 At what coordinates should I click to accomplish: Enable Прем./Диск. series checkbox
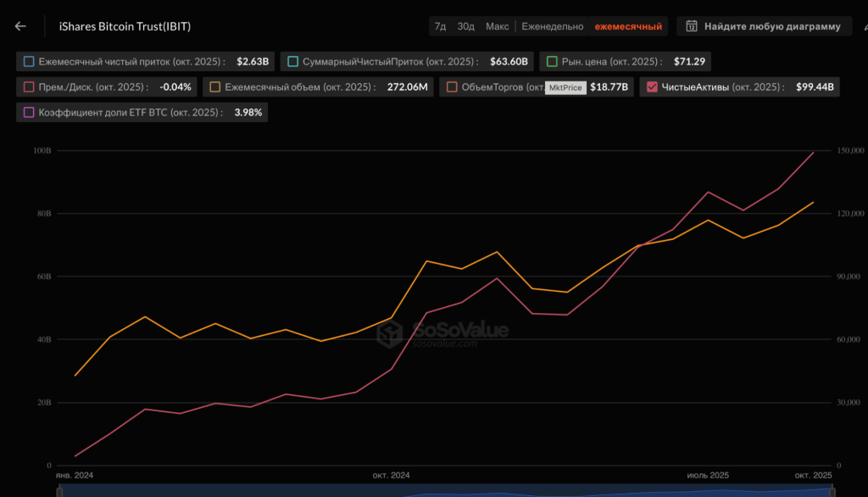30,87
